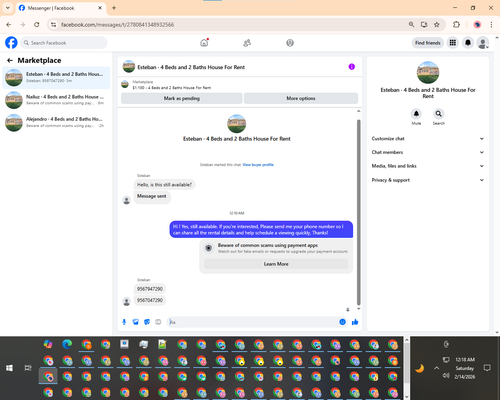The width and height of the screenshot is (500, 400).
Task: Open Windows Start menu
Action: [9, 368]
